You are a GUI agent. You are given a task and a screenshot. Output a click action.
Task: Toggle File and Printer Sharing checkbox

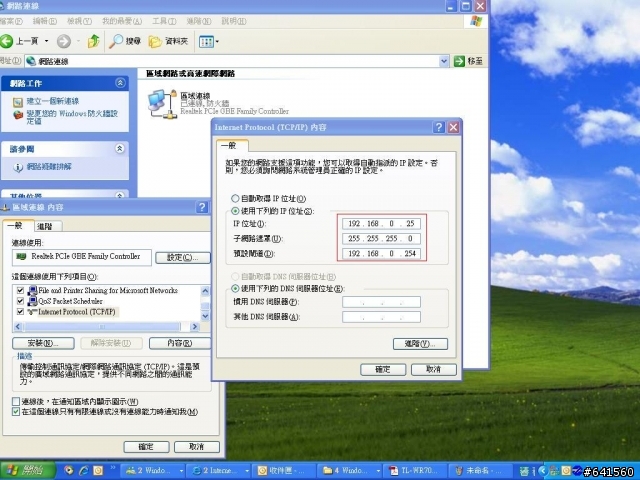[20, 290]
